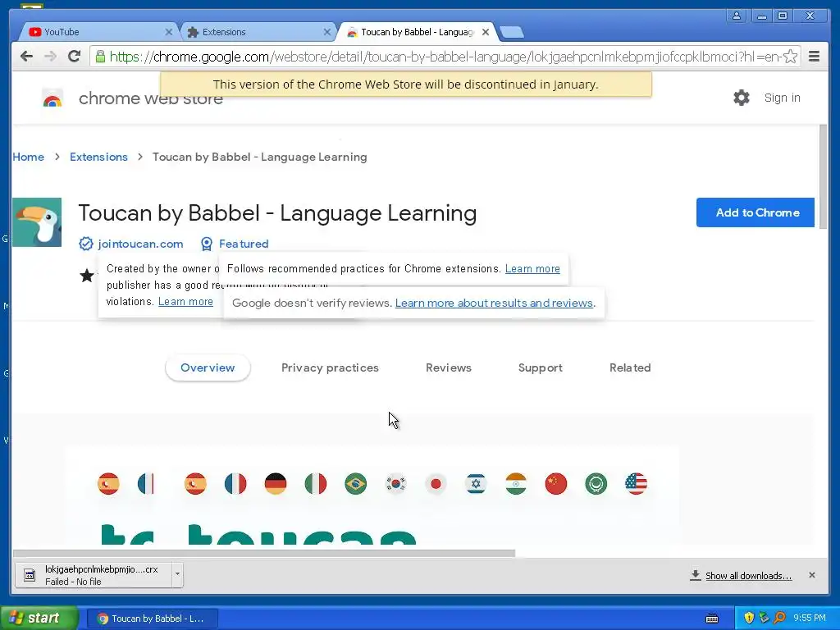Reload the current page

[75, 57]
